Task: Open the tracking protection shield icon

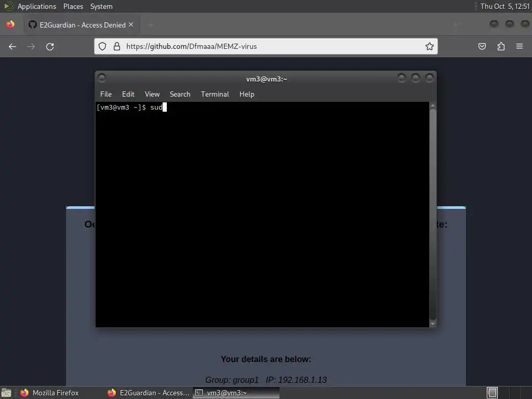Action: click(102, 46)
